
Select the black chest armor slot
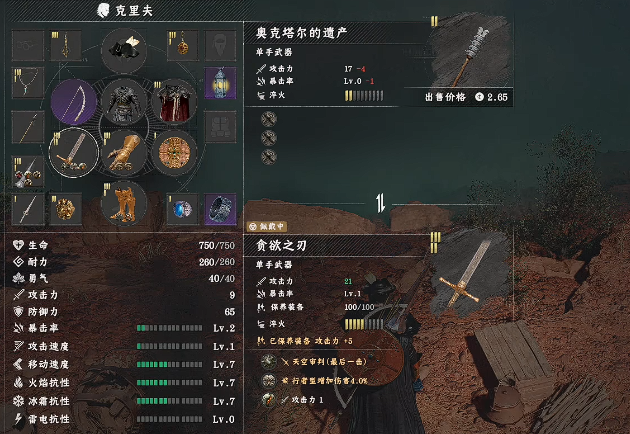click(x=124, y=102)
